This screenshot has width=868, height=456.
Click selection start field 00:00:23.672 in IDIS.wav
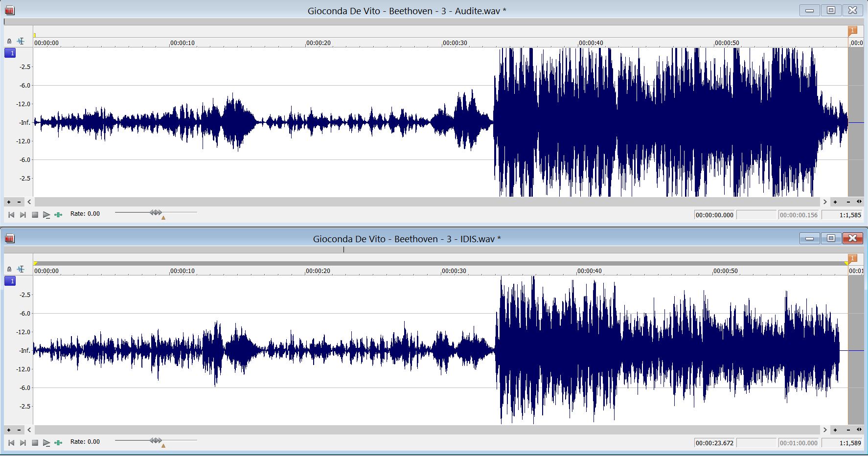[715, 443]
